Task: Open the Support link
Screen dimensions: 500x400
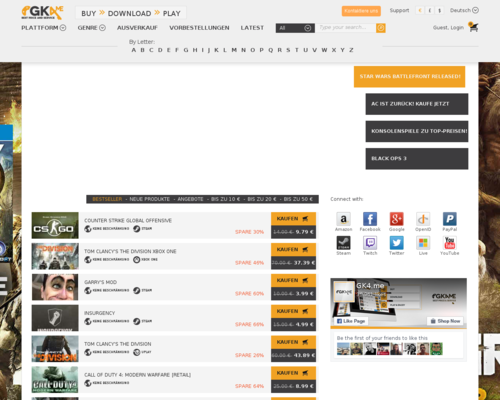Action: point(399,10)
